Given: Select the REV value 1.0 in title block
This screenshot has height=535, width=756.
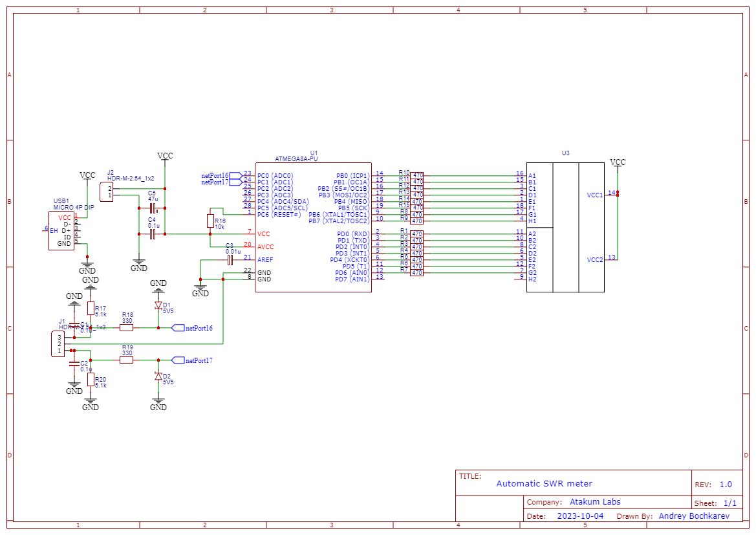Looking at the screenshot, I should 726,483.
